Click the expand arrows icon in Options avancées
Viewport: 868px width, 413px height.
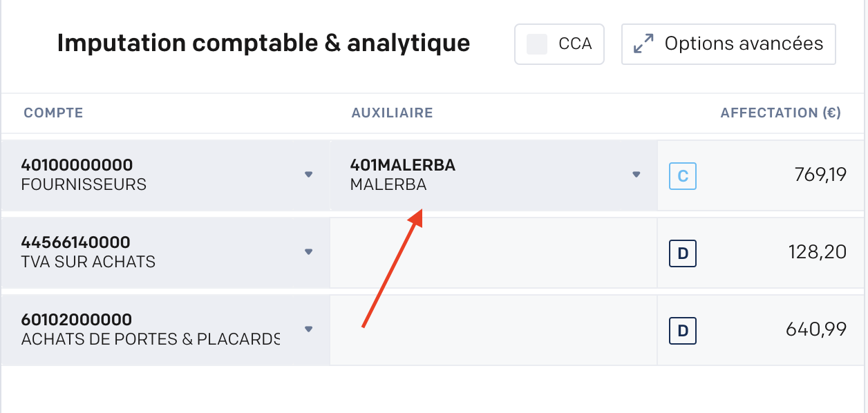pyautogui.click(x=643, y=44)
